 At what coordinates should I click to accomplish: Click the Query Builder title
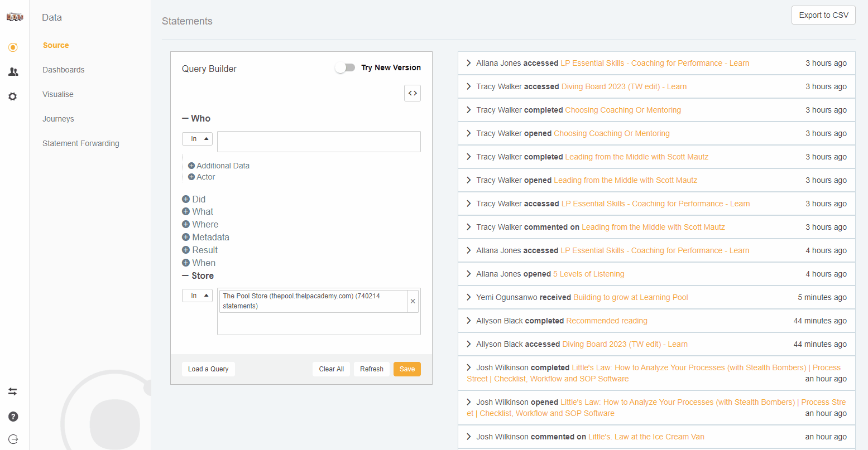[209, 69]
